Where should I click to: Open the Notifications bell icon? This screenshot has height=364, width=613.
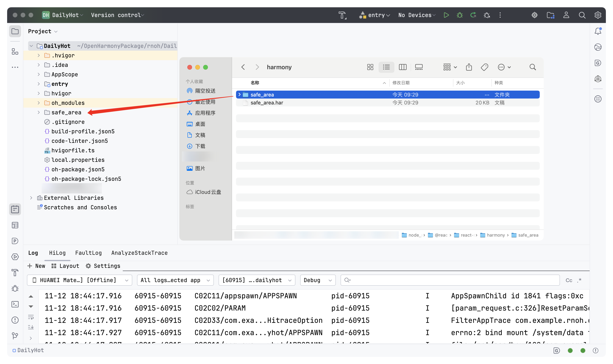click(x=598, y=31)
